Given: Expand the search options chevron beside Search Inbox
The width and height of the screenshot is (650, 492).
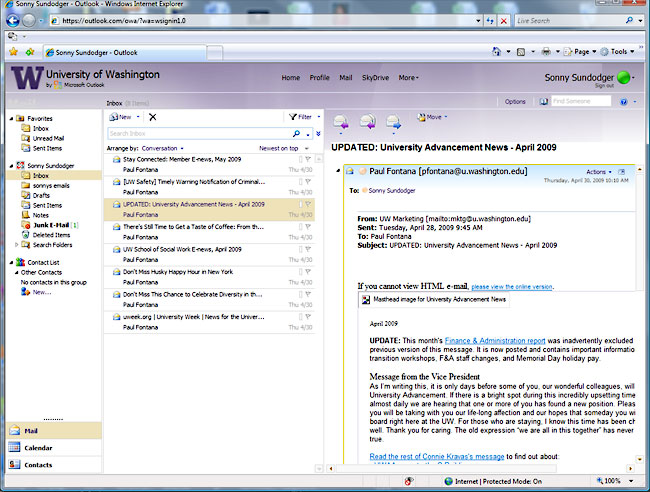Looking at the screenshot, I should (318, 133).
